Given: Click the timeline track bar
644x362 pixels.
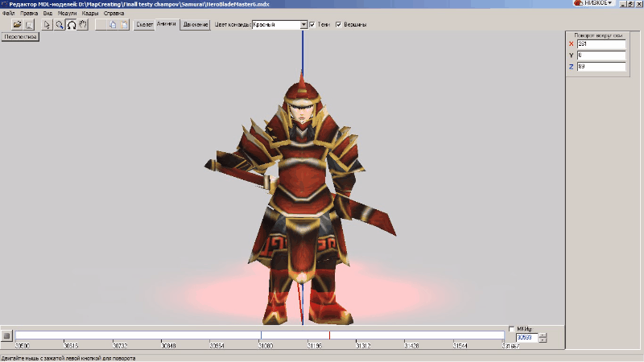Looking at the screenshot, I should click(x=259, y=335).
